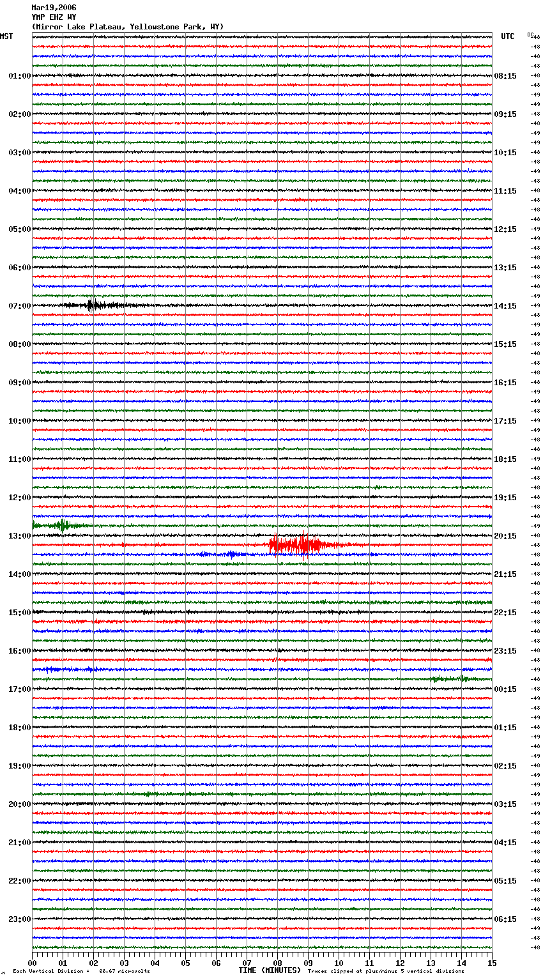Click the 19:15 UTC time label
Screen dimensions: 543x980
coord(505,498)
